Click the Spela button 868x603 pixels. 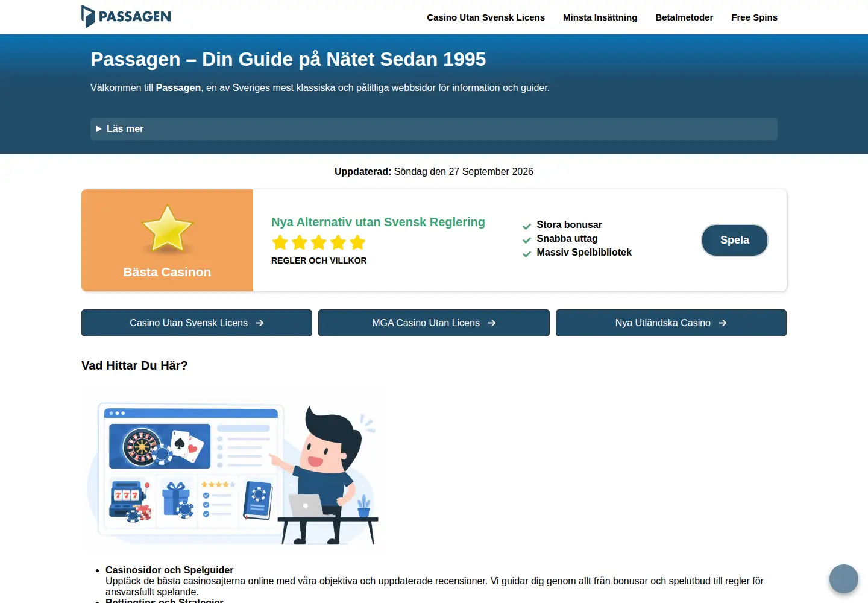734,240
